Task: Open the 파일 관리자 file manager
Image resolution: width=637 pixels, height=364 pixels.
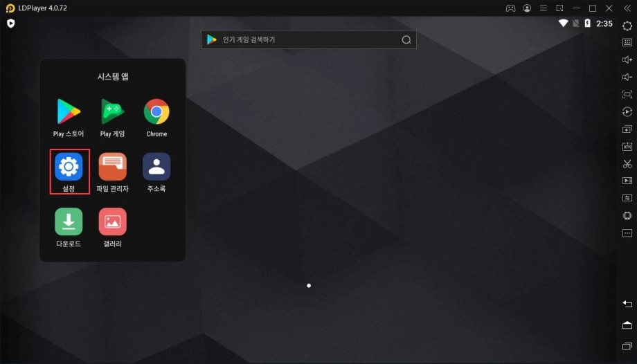Action: (x=112, y=167)
